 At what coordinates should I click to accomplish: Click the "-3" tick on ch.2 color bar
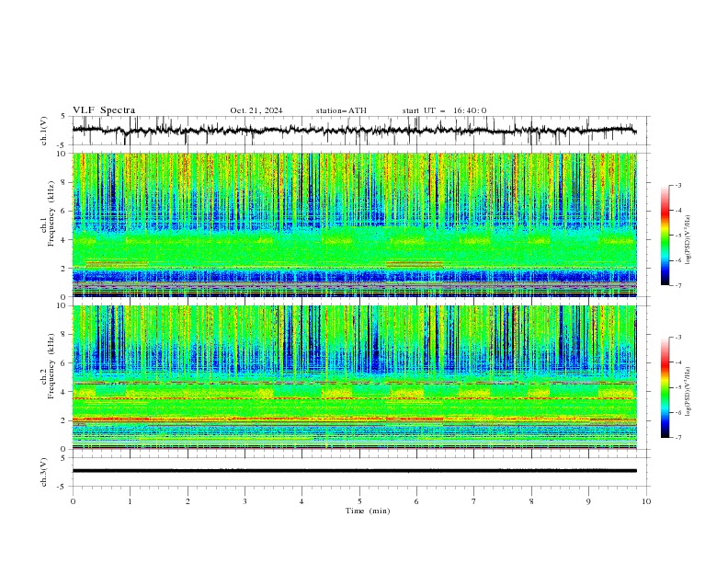coord(678,338)
